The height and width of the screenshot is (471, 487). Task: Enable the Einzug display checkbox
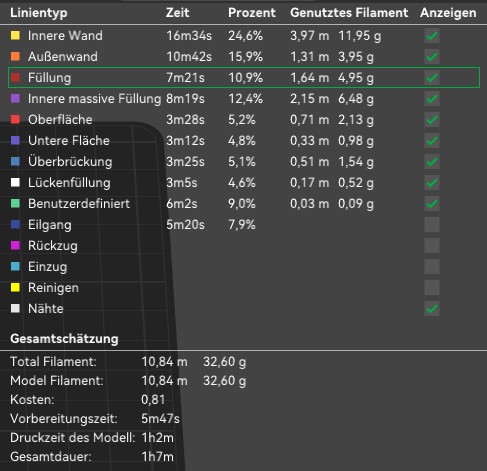(432, 267)
